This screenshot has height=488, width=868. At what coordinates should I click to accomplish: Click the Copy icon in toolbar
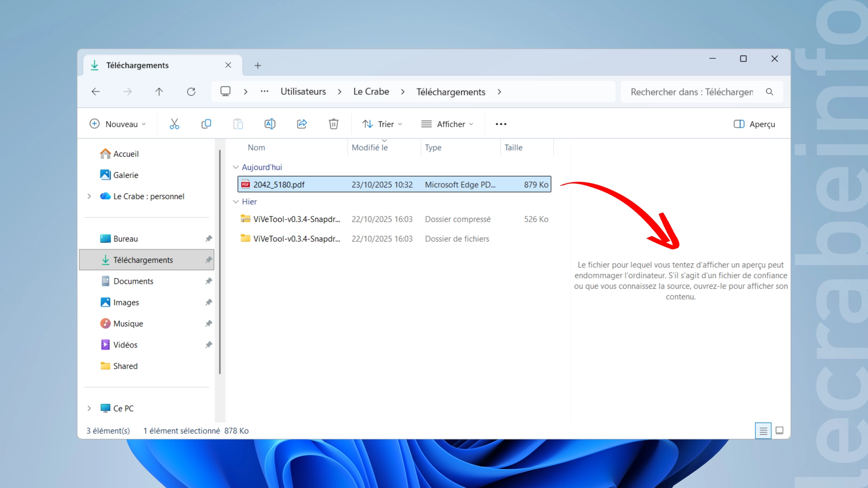[206, 124]
